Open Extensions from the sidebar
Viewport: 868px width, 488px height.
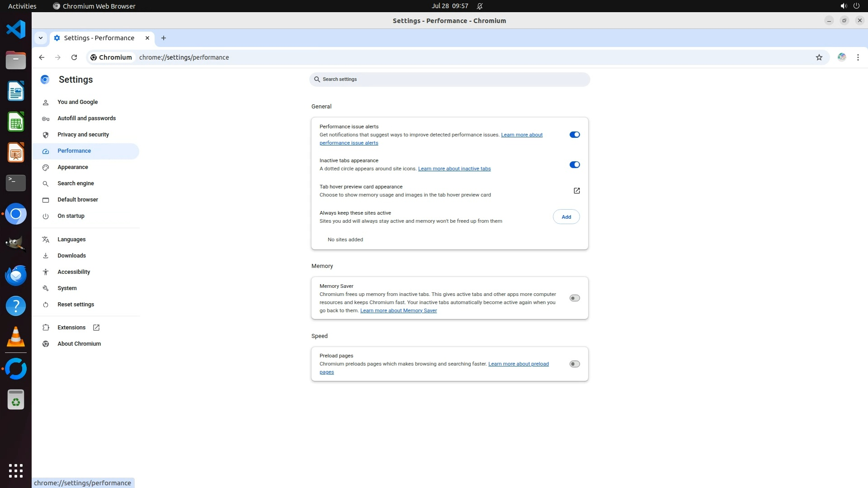pyautogui.click(x=71, y=328)
